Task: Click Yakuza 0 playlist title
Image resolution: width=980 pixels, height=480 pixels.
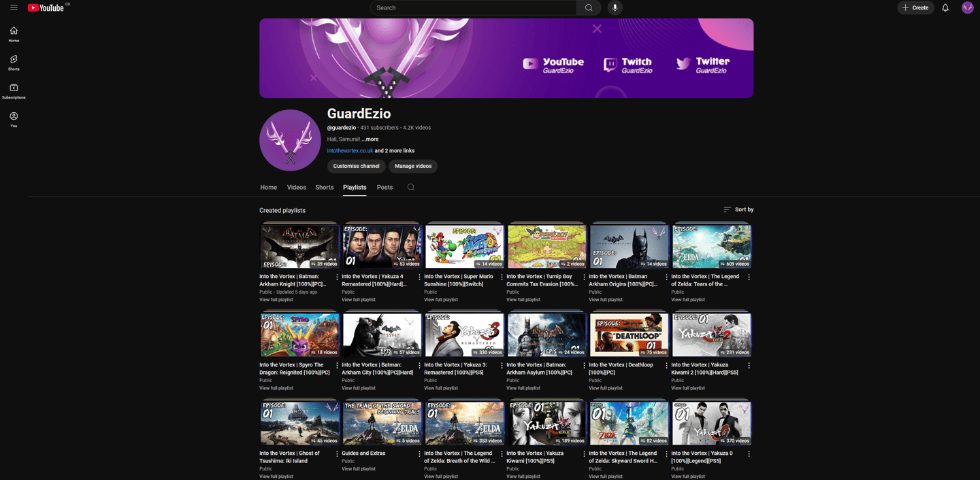Action: (702, 457)
